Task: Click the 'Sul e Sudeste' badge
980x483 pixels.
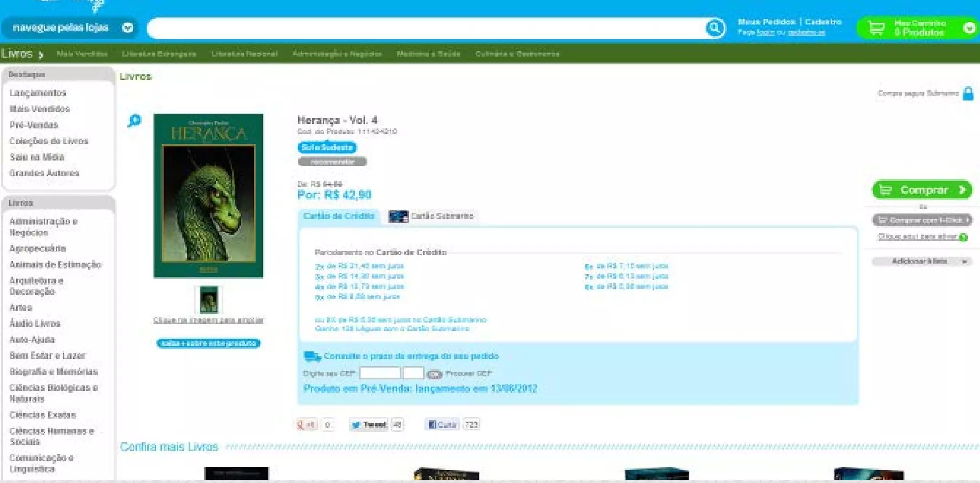Action: click(327, 147)
